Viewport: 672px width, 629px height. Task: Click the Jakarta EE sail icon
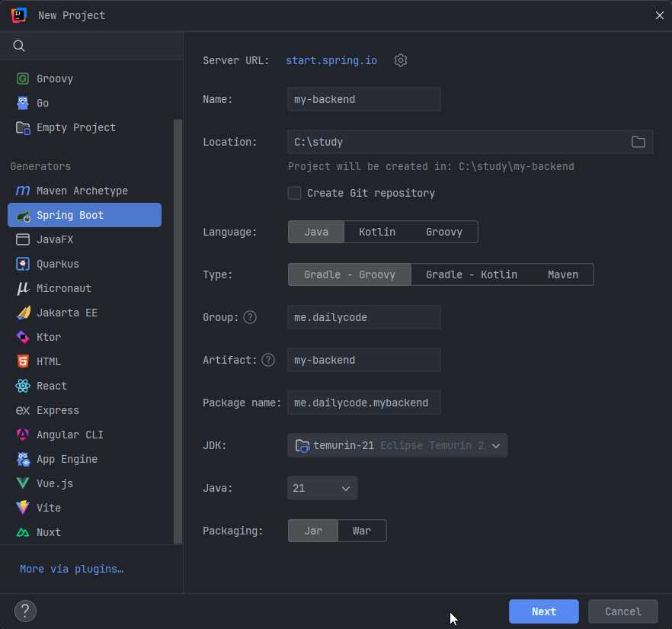(23, 313)
